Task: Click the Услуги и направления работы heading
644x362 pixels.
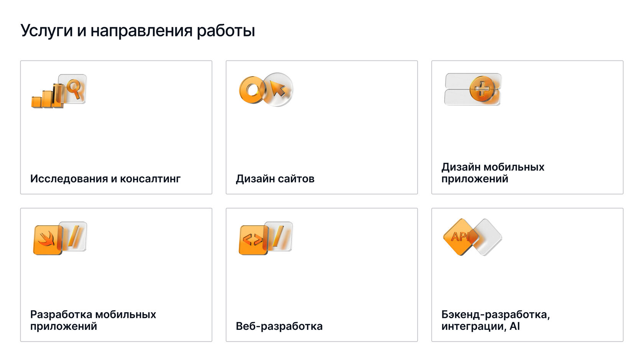Action: click(138, 31)
